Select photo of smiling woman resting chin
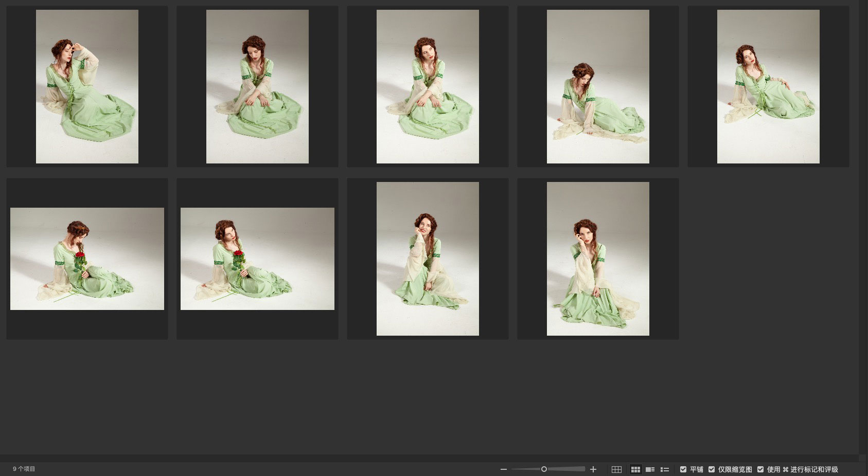Screen dimensions: 868x476 (428, 259)
